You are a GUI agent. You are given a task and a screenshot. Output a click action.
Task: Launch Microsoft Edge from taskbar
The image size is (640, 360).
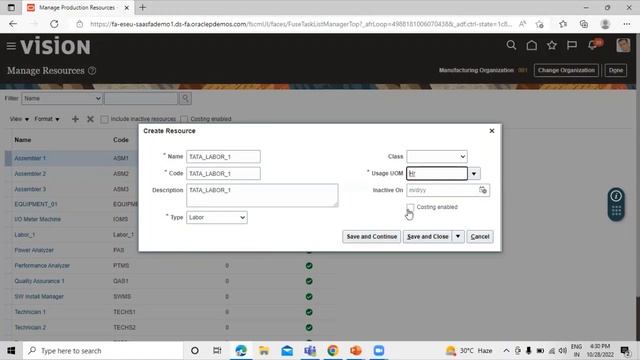241,351
